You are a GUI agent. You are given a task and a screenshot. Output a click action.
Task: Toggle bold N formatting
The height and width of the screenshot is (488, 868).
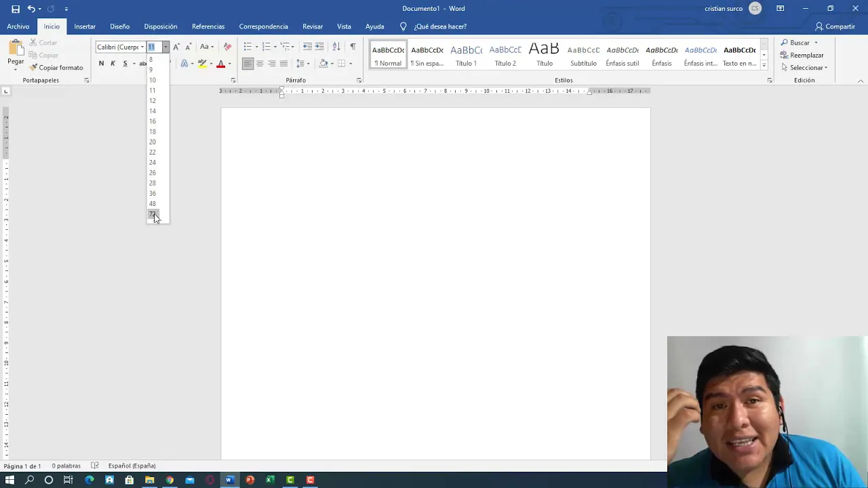click(x=101, y=64)
